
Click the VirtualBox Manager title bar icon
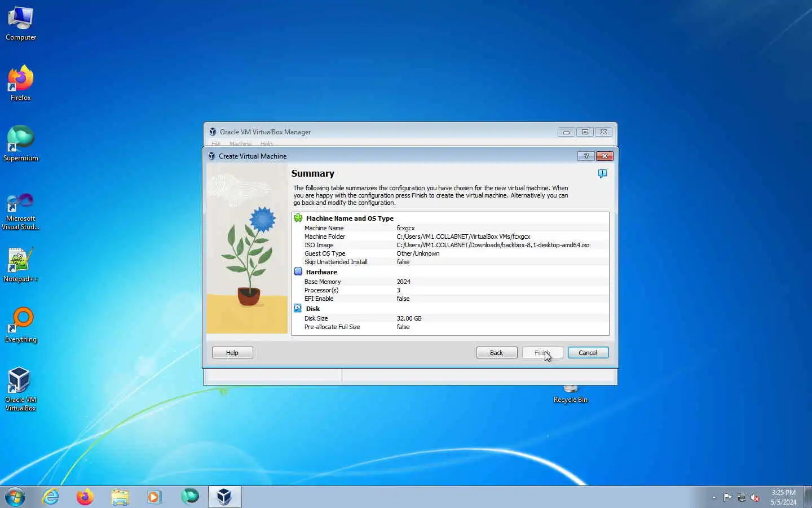pyautogui.click(x=213, y=132)
